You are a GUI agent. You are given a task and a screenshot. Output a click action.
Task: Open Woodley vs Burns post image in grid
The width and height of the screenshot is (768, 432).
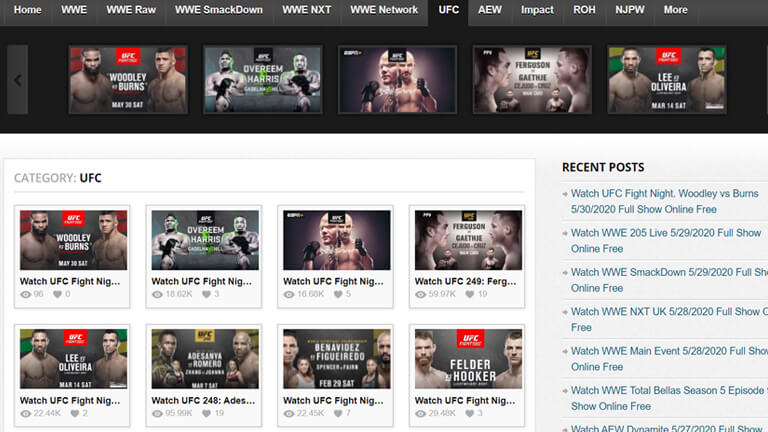73,240
